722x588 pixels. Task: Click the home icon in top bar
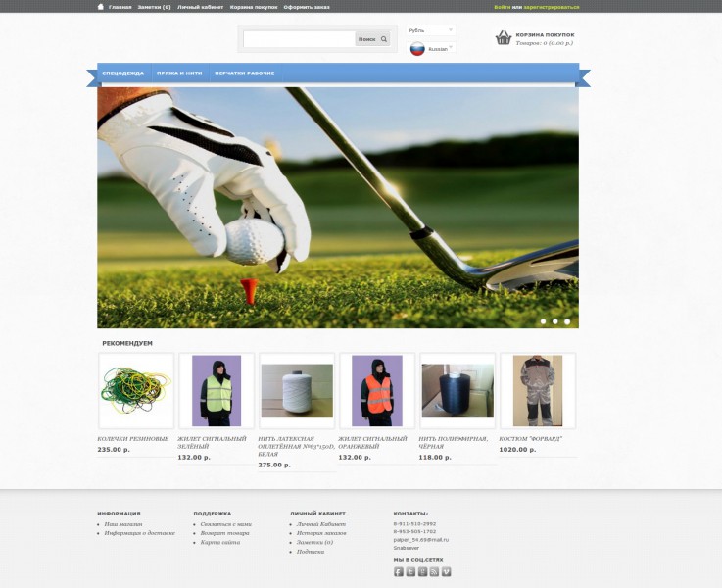pyautogui.click(x=101, y=6)
